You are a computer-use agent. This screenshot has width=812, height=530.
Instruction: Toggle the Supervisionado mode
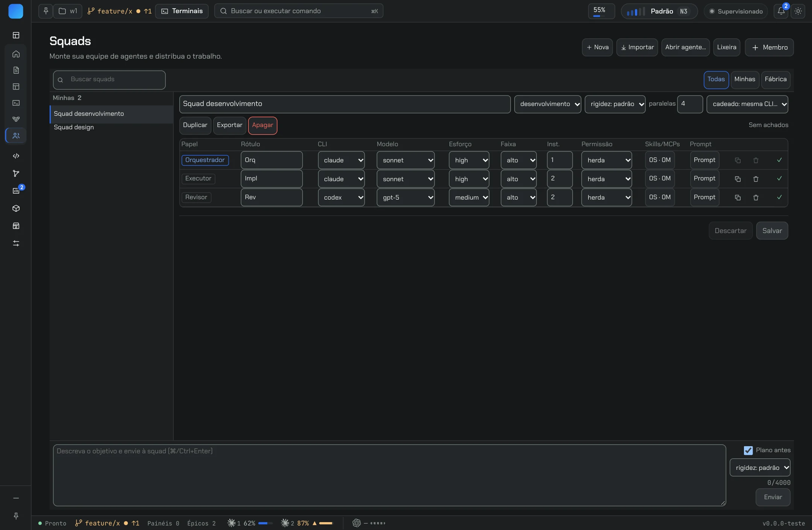point(736,11)
